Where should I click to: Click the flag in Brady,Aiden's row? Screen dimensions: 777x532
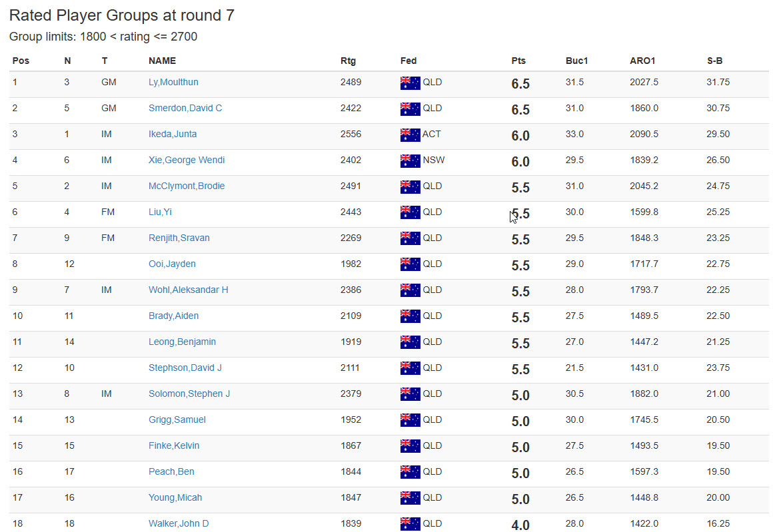click(410, 317)
